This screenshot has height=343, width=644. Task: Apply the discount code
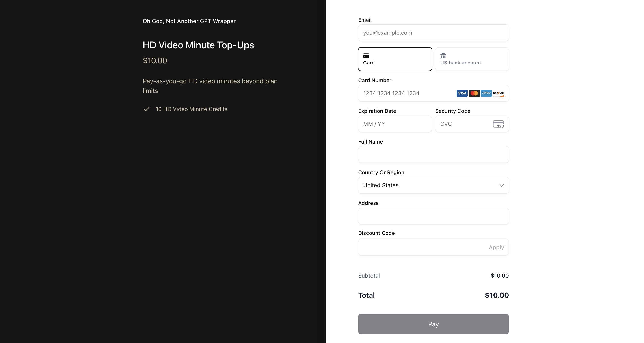coord(496,247)
